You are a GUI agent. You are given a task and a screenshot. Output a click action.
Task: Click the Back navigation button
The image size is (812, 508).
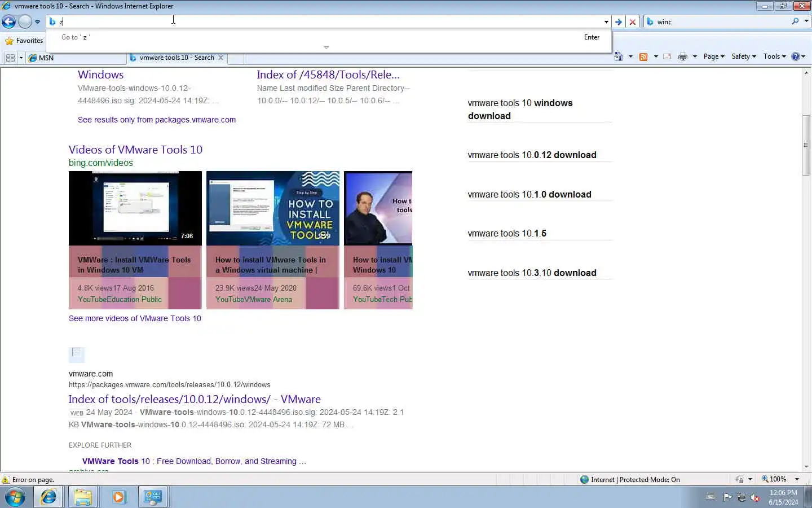click(x=8, y=21)
